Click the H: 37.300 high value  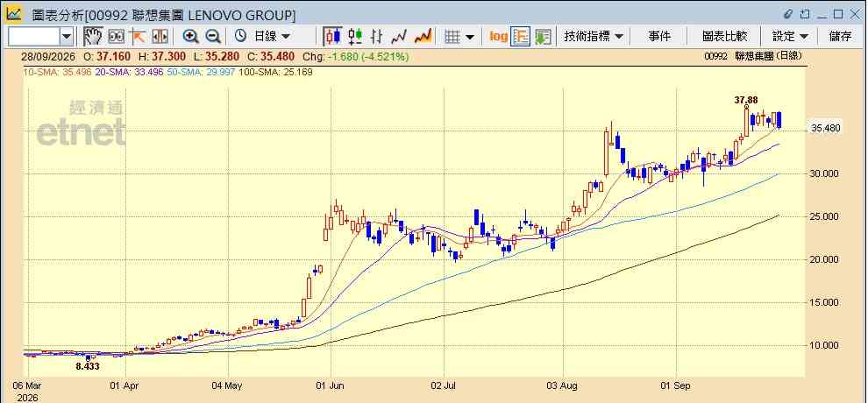(161, 56)
